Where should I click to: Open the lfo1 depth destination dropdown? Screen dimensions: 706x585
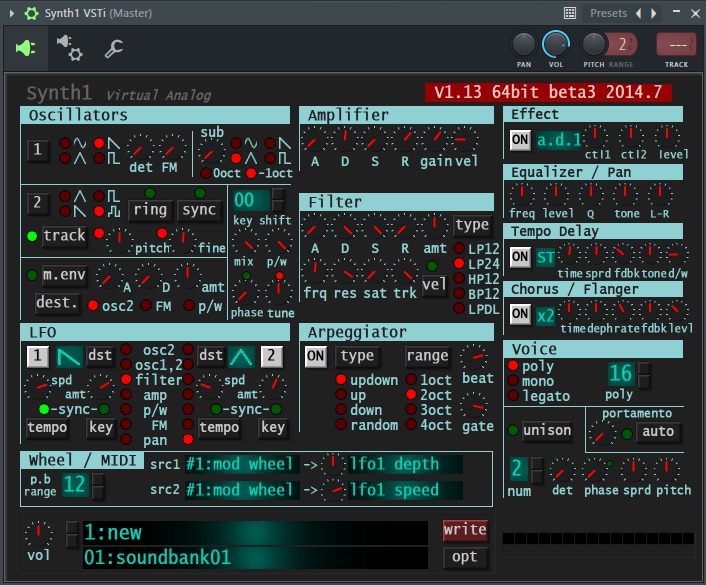click(405, 464)
